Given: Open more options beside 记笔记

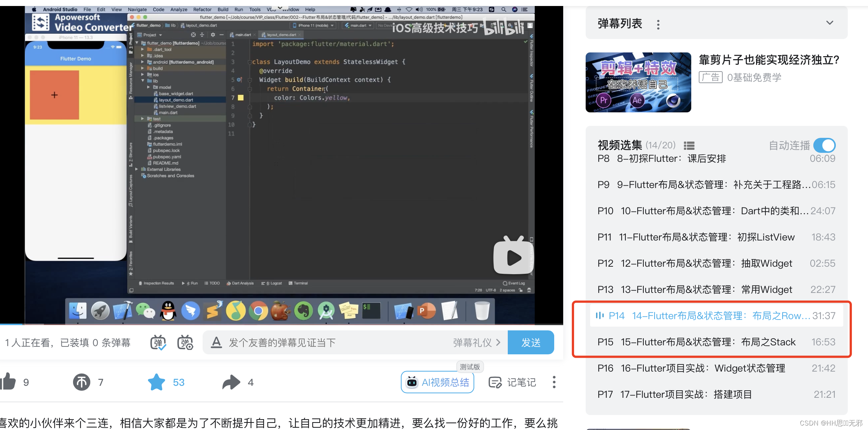Looking at the screenshot, I should (x=554, y=382).
